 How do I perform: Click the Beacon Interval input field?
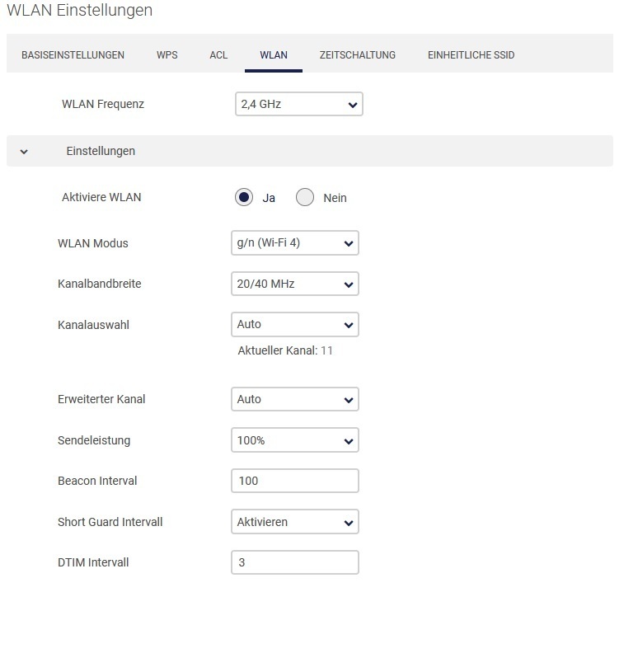(295, 481)
